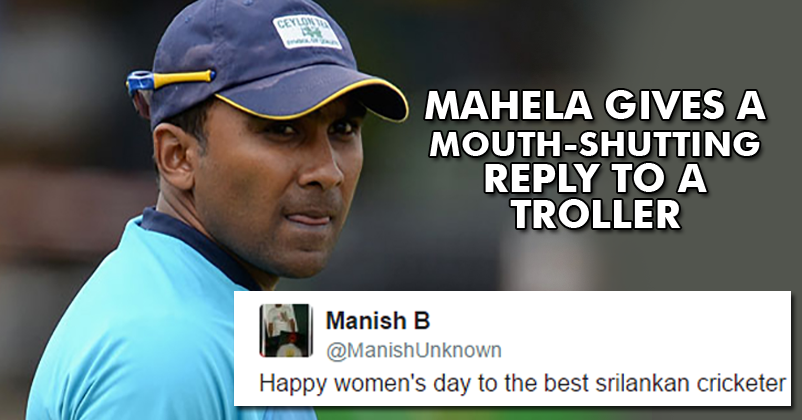Open the Manish B display name

[x=377, y=321]
